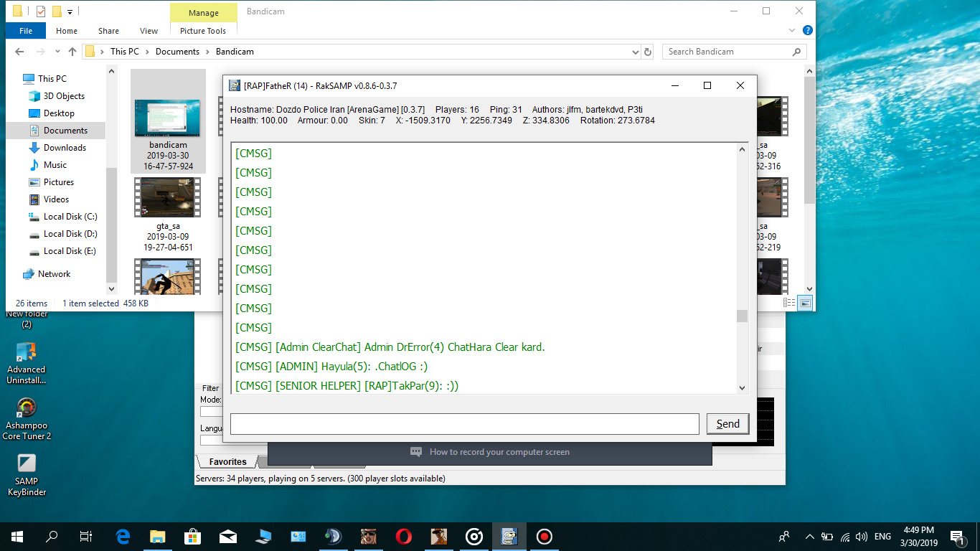Click the Refresh button beside address bar
The height and width of the screenshot is (551, 980).
point(649,52)
